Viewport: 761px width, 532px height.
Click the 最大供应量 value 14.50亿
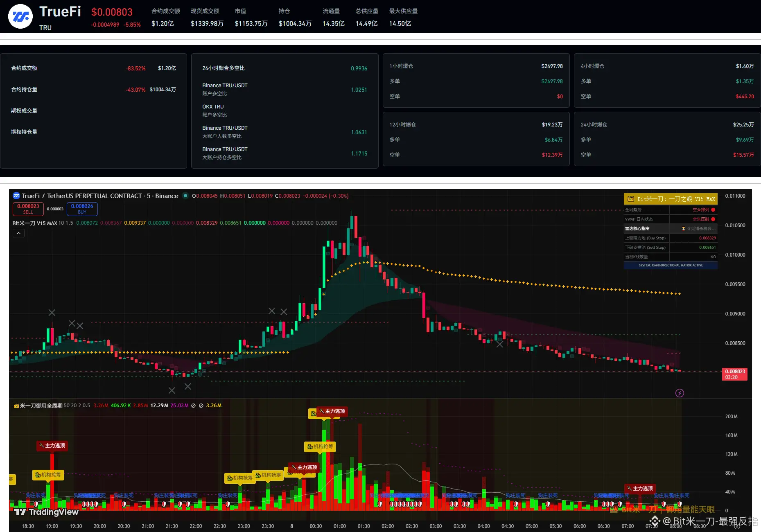[400, 24]
